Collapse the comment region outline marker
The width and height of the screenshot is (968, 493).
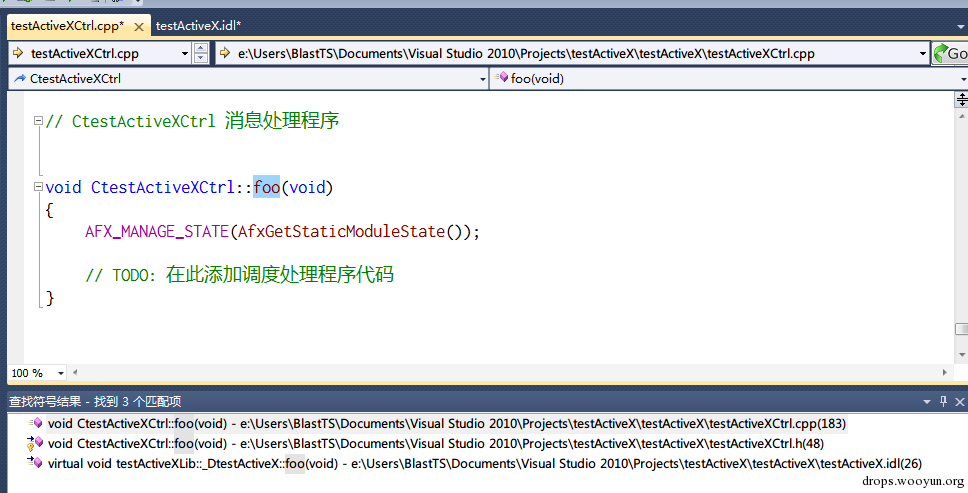tap(39, 121)
